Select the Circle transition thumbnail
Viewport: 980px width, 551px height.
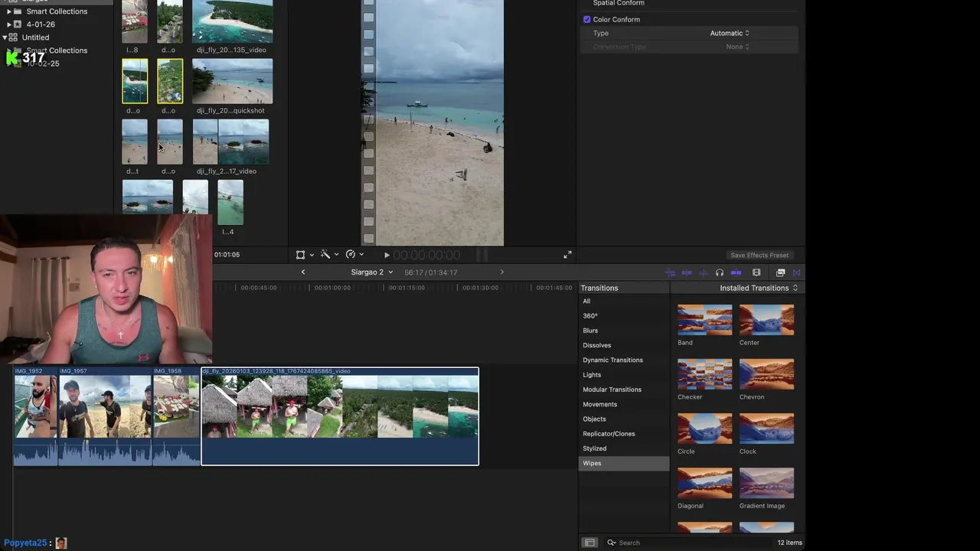[705, 429]
